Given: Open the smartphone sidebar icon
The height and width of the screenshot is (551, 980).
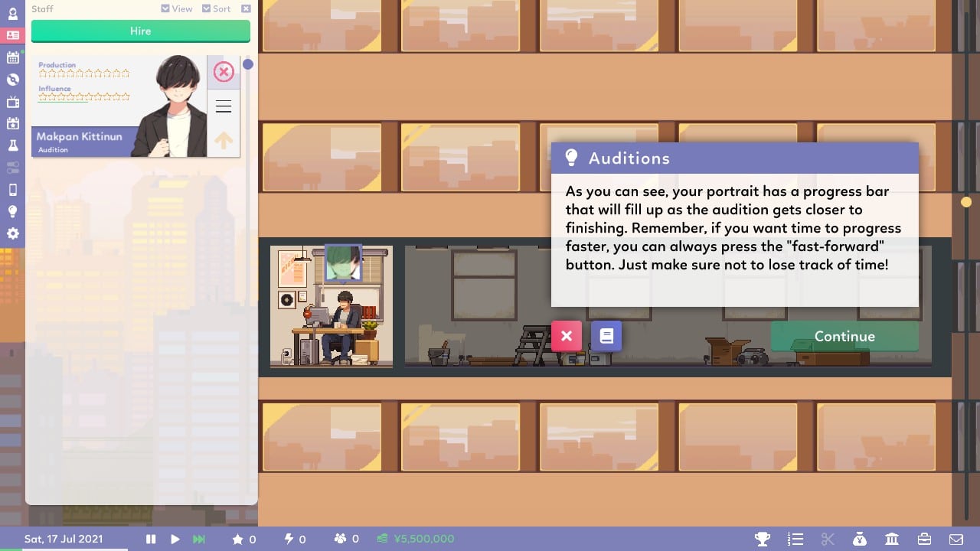Looking at the screenshot, I should [x=12, y=190].
